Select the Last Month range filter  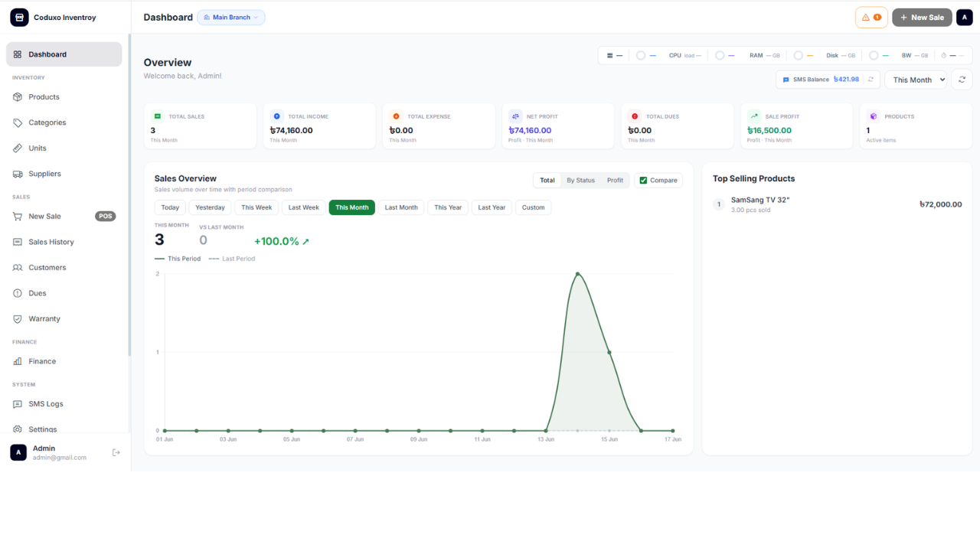pos(401,207)
